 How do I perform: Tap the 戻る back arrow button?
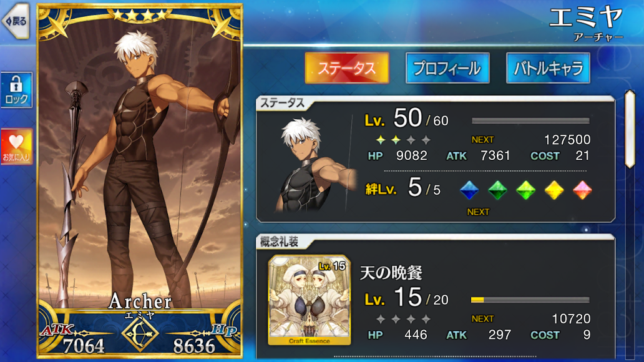[x=16, y=21]
